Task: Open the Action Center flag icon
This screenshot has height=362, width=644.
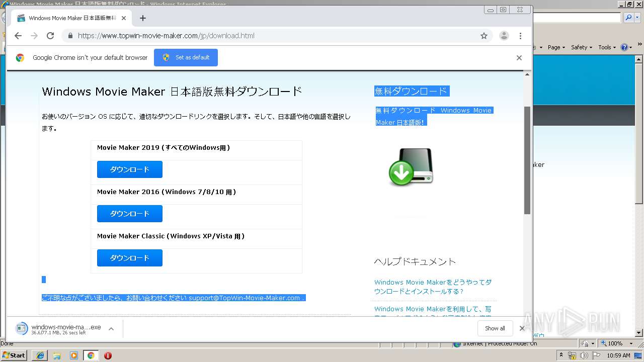Action: coord(597,355)
